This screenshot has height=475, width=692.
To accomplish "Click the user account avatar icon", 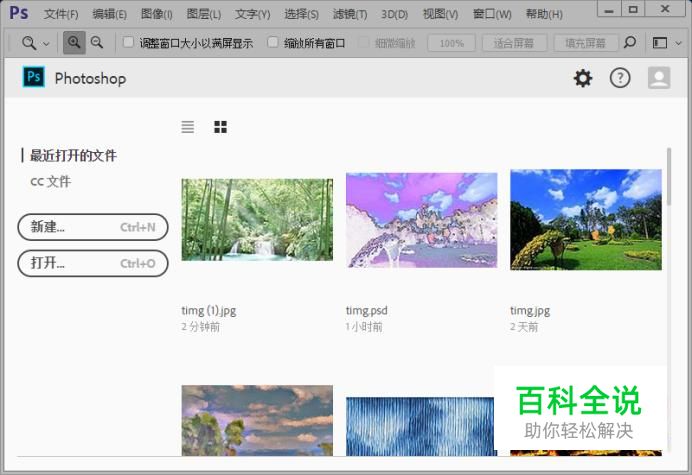I will pos(659,78).
